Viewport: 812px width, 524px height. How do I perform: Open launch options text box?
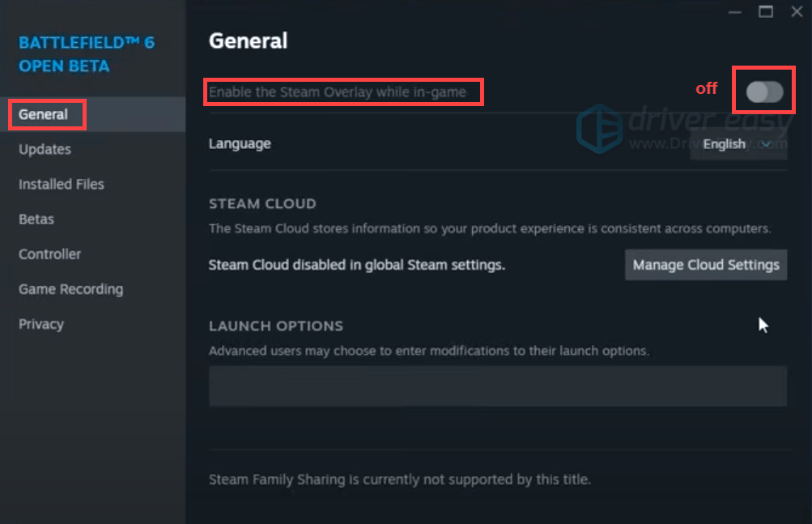pyautogui.click(x=497, y=386)
